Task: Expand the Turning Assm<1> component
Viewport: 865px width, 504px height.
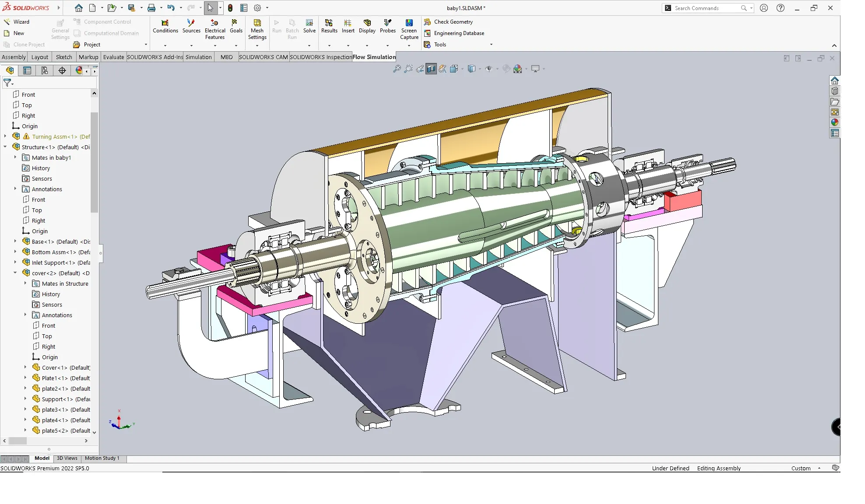Action: pyautogui.click(x=5, y=136)
